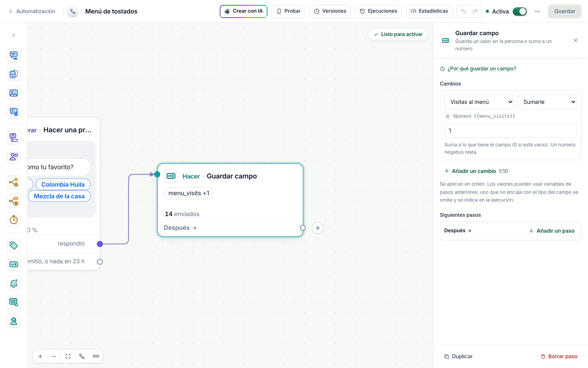Open the Sumarle operation dropdown
Viewport: 588px width, 368px height.
[547, 102]
